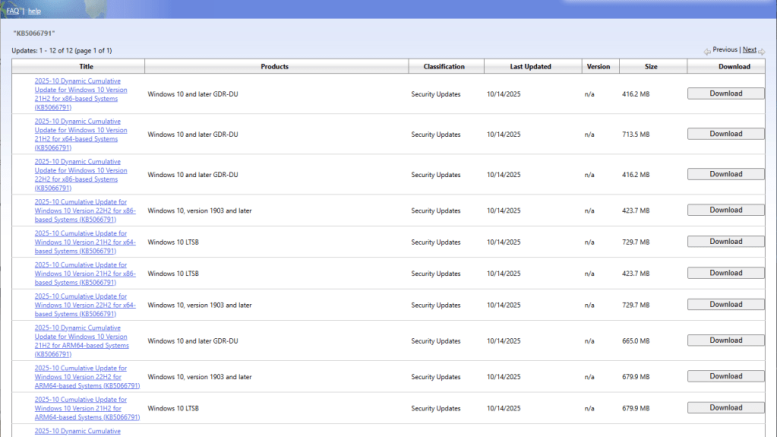Viewport: 777px width, 437px height.
Task: Open the help link in header
Action: (x=35, y=10)
